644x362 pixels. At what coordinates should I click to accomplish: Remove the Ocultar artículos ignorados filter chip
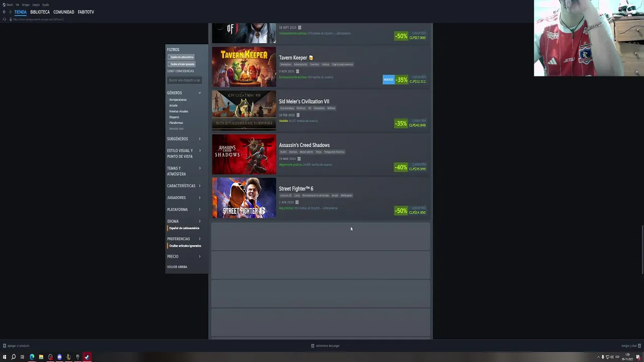[x=181, y=64]
